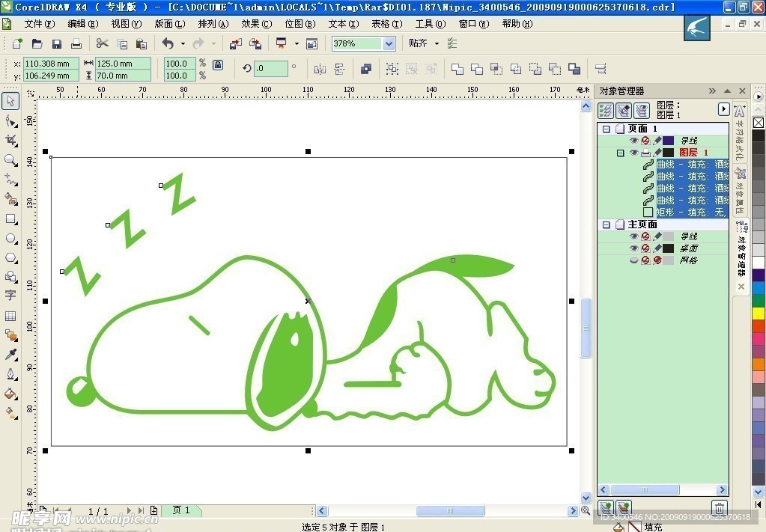Select the Polygon tool
766x532 pixels.
click(10, 257)
